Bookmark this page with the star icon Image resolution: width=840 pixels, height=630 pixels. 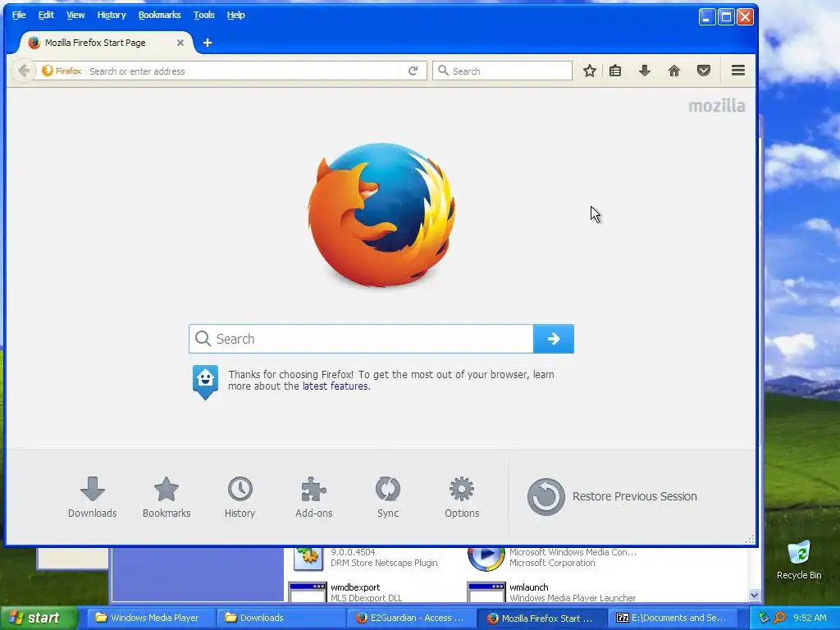click(589, 71)
